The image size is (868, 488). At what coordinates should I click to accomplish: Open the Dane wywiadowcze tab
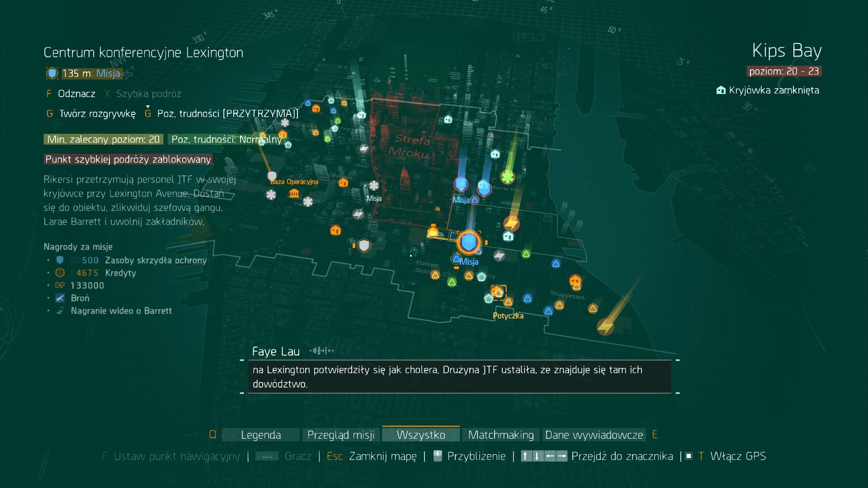594,435
